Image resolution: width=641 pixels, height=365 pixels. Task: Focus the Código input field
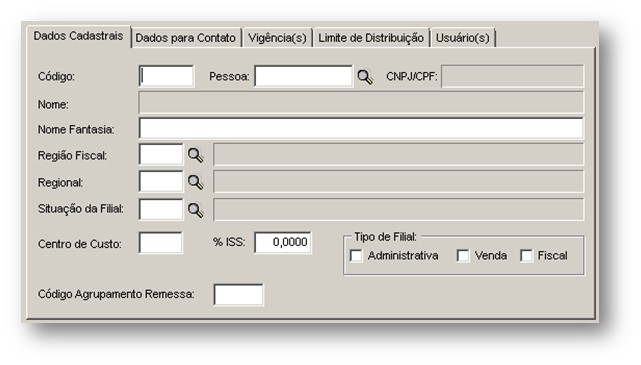pyautogui.click(x=166, y=76)
